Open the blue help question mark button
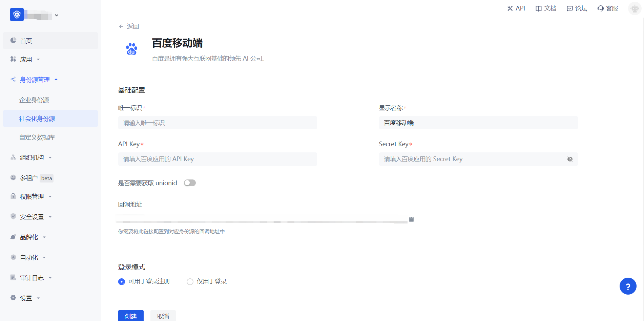Screen dimensions: 644x321 [628, 286]
